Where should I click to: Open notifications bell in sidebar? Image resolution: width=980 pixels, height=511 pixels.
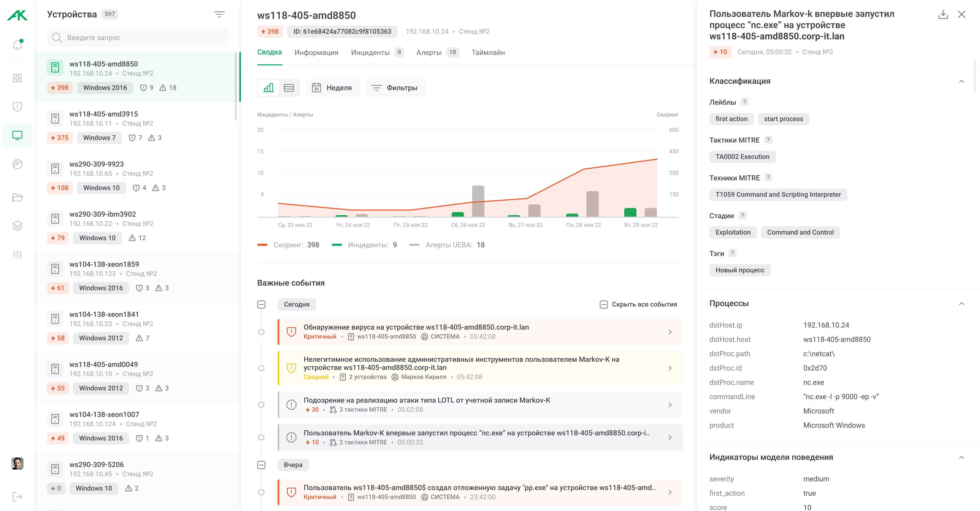[x=18, y=45]
